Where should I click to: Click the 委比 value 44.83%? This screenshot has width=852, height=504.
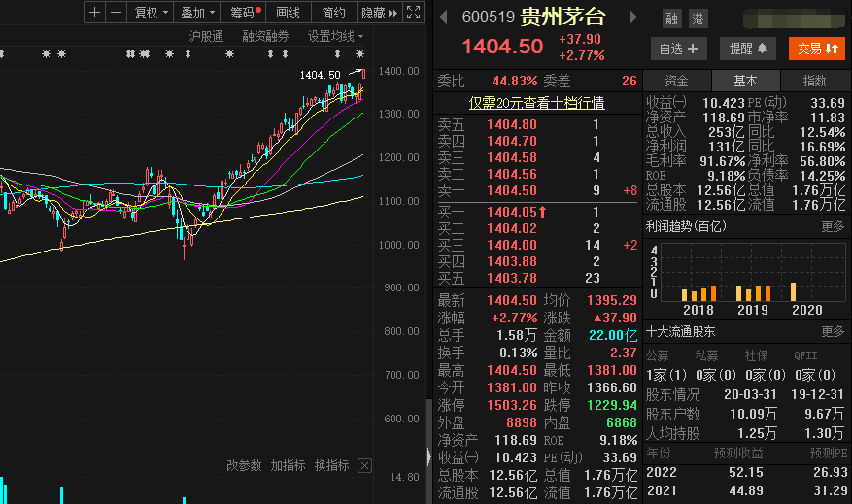click(515, 81)
